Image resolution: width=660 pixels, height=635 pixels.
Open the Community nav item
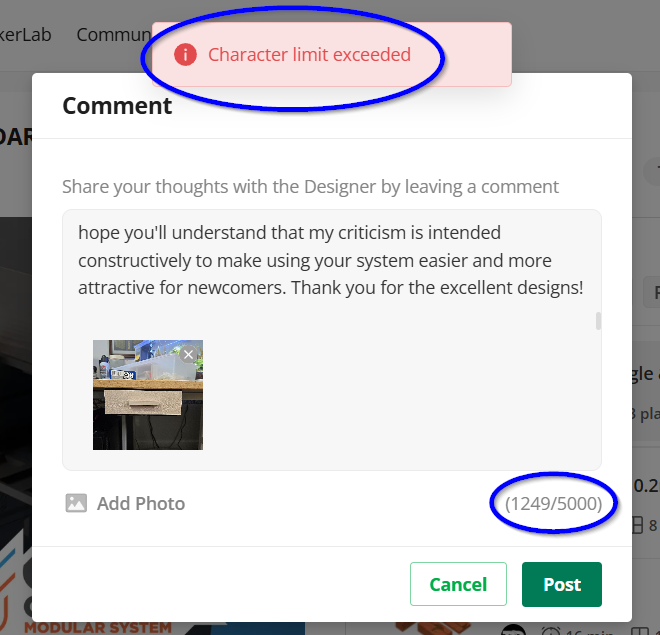pyautogui.click(x=114, y=35)
